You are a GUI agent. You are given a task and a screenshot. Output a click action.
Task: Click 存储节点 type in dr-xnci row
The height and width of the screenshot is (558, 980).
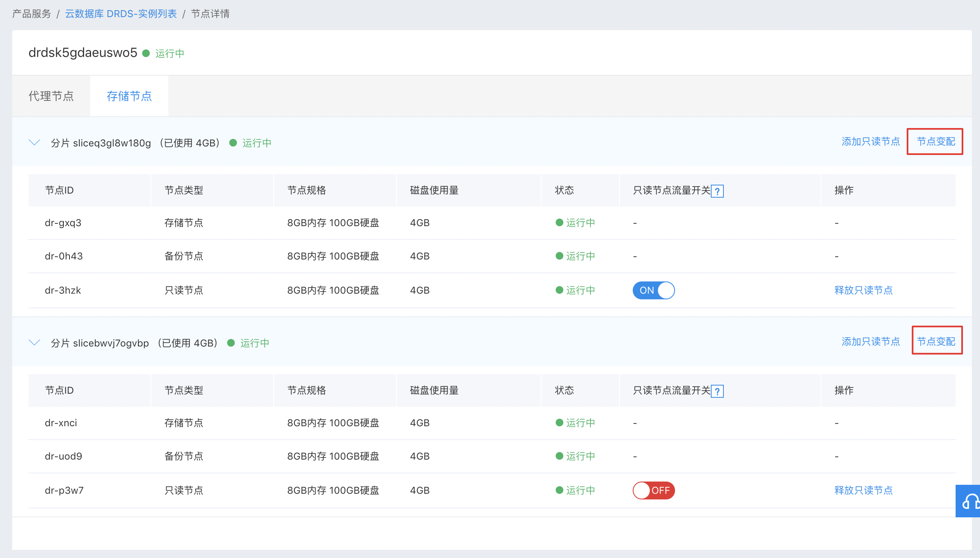point(184,423)
